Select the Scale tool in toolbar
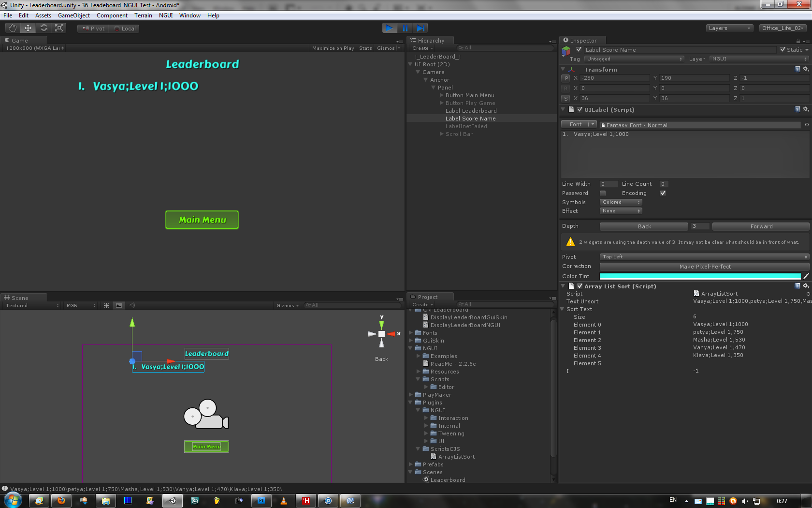812x508 pixels. click(59, 28)
